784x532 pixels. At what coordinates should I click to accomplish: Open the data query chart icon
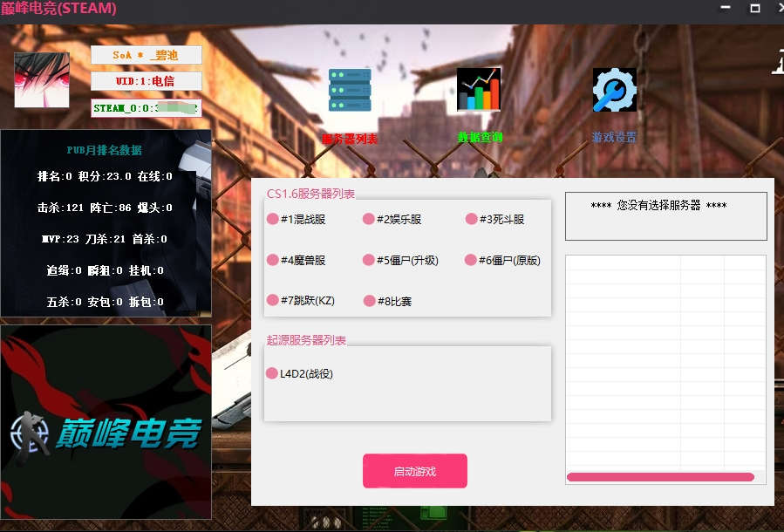(479, 90)
